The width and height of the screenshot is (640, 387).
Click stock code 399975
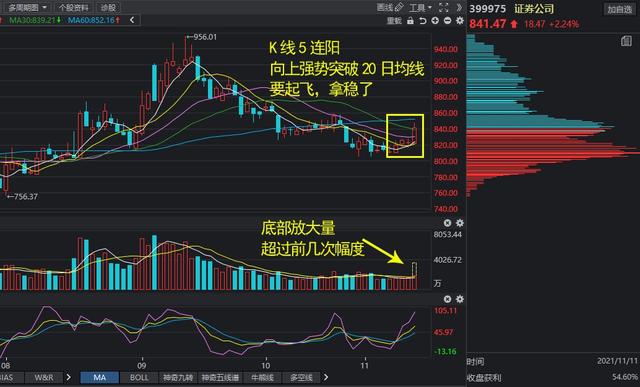pos(487,9)
